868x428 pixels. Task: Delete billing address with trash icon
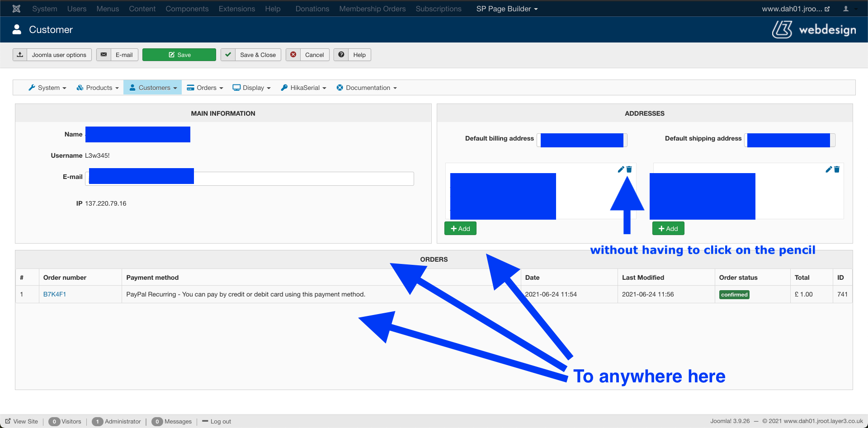(x=629, y=169)
